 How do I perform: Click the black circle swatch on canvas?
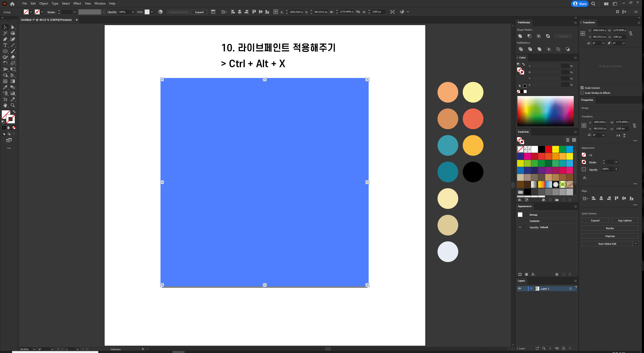(x=473, y=172)
